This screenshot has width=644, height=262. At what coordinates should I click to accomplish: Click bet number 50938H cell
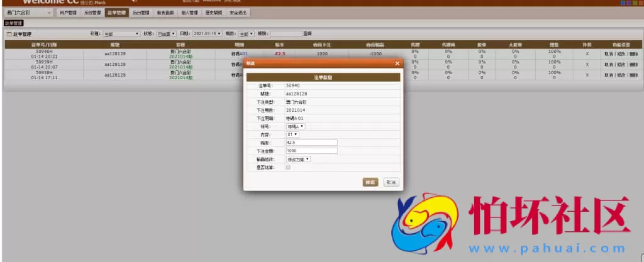tap(45, 73)
